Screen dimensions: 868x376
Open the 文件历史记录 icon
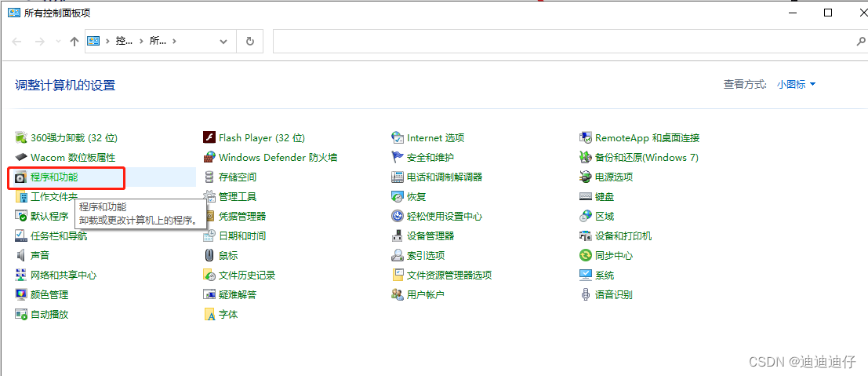pyautogui.click(x=209, y=275)
